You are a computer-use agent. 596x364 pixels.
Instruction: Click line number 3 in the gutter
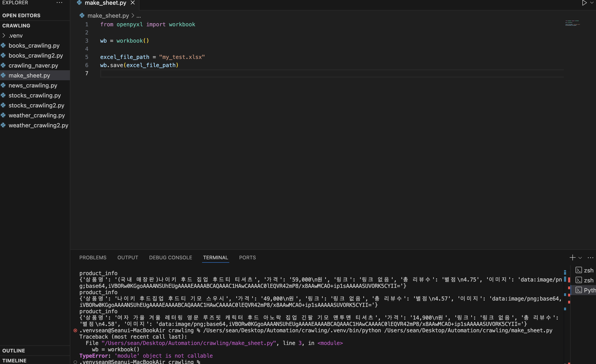pyautogui.click(x=87, y=41)
